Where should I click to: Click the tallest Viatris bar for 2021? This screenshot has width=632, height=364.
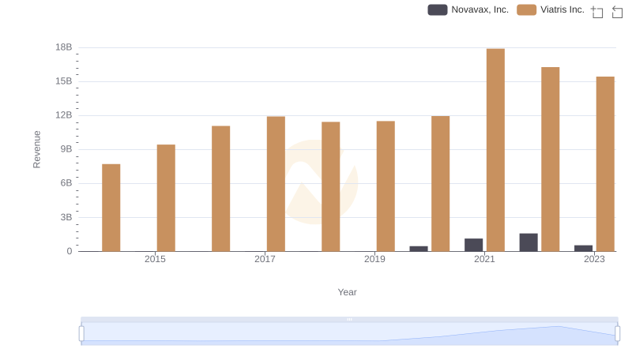(x=495, y=150)
